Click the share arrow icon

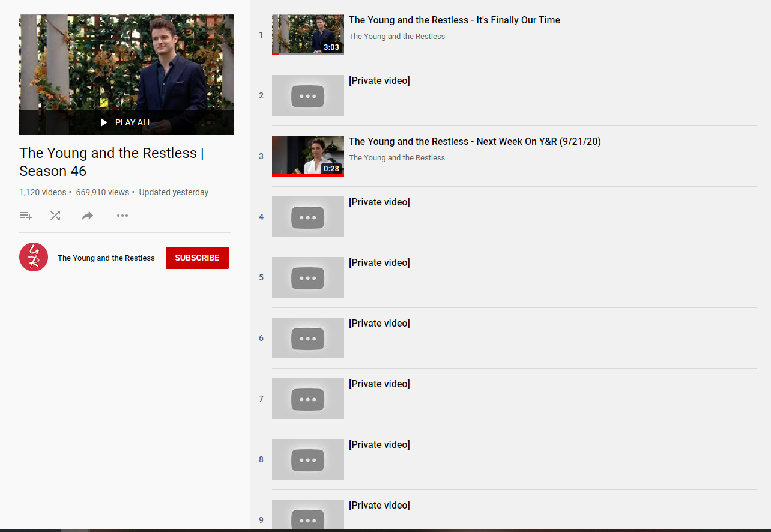pos(88,216)
